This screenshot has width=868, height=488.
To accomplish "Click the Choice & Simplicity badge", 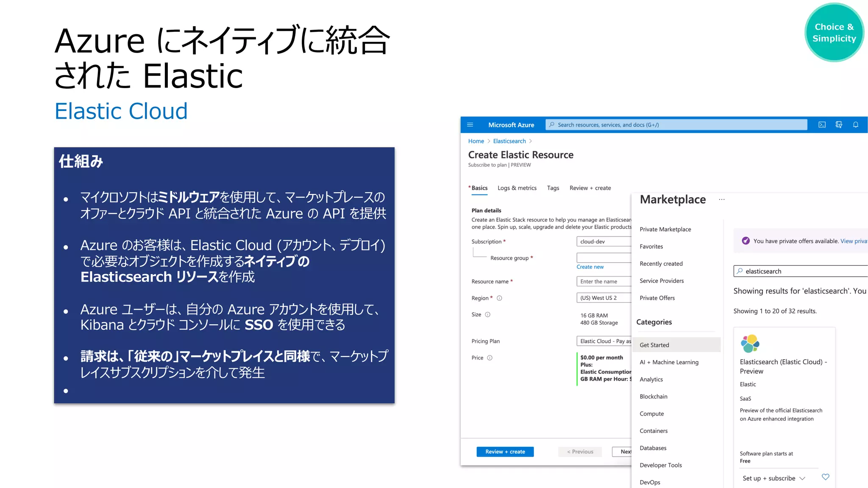I will tap(834, 33).
